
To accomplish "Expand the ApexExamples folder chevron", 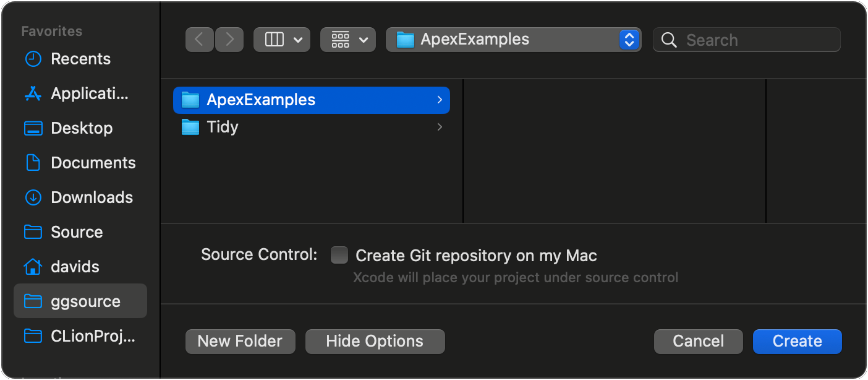I will [x=440, y=100].
